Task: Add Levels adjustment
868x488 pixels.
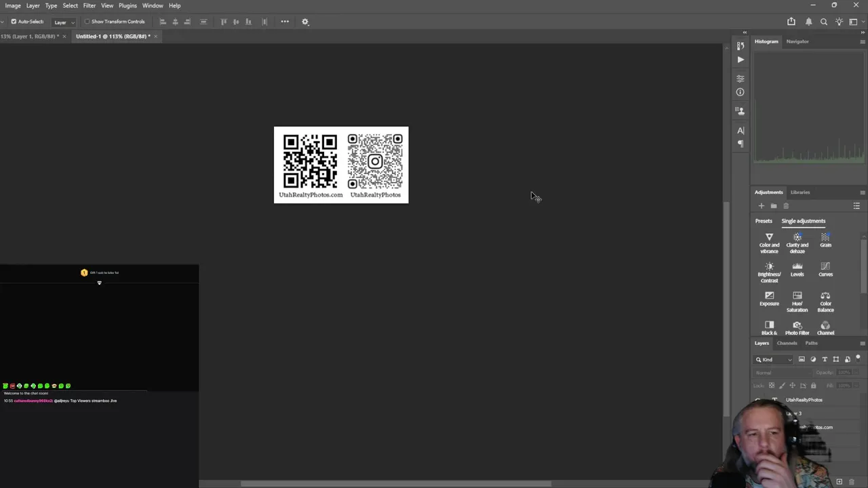Action: click(x=797, y=270)
